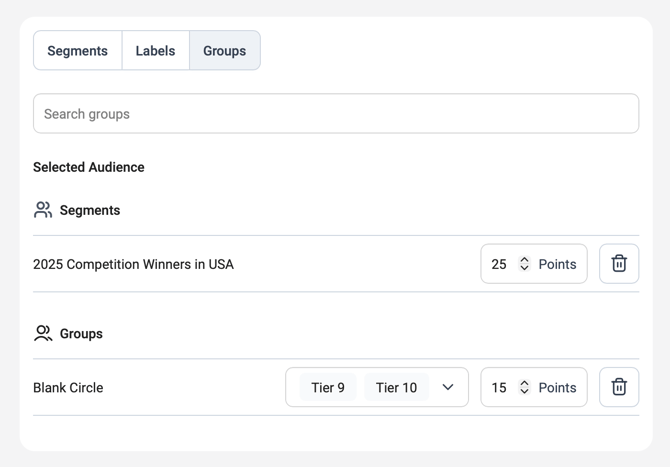Click the Points label in segment row
The image size is (670, 467).
(x=557, y=264)
